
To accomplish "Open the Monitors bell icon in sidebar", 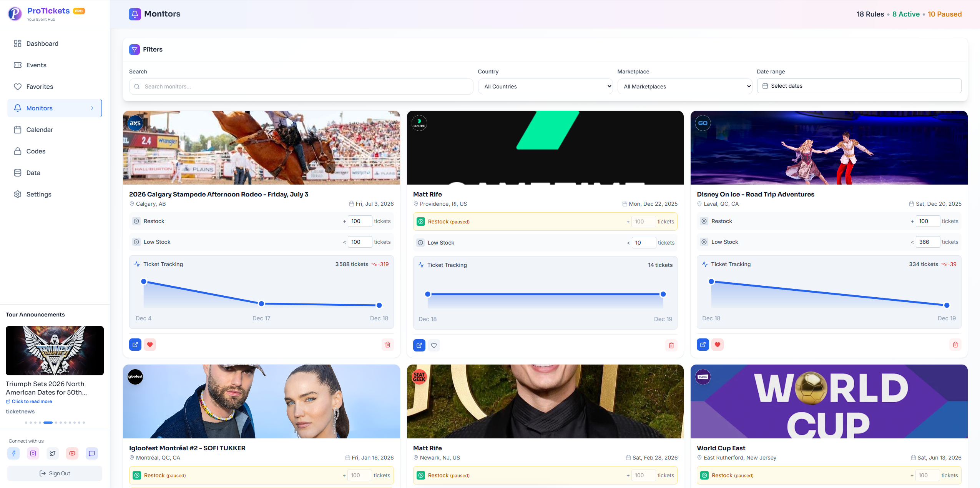I will [18, 108].
